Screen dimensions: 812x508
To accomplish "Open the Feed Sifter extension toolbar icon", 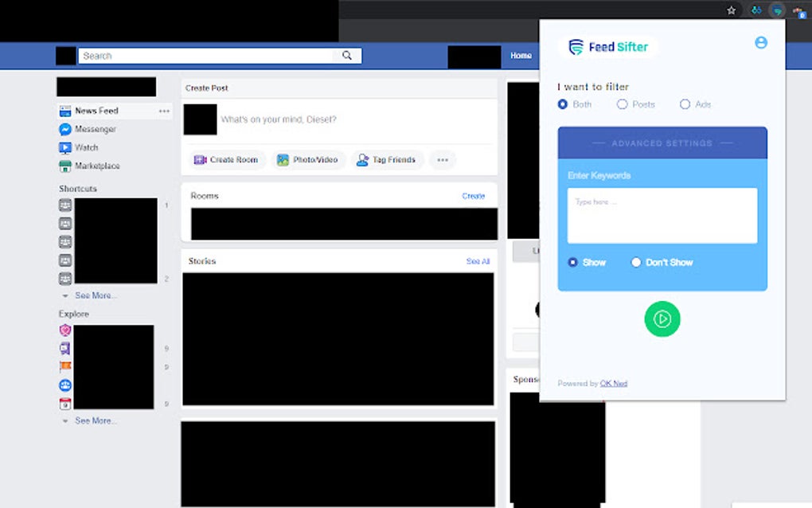I will (777, 10).
